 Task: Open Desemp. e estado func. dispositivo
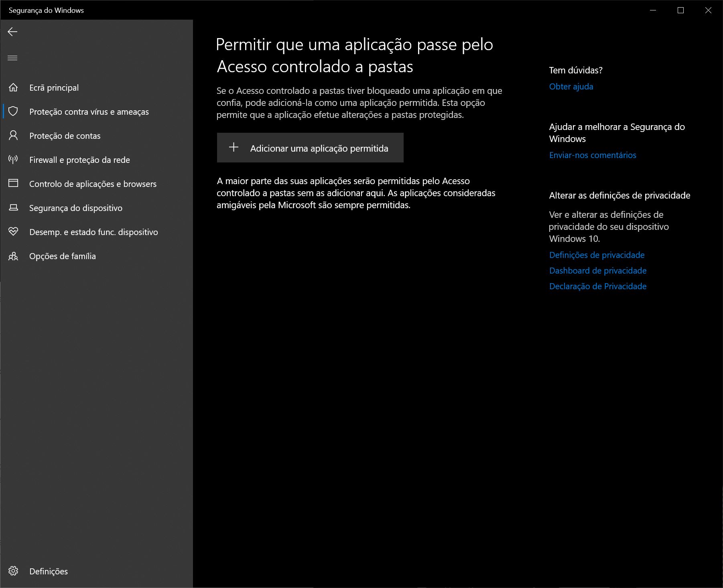[96, 232]
